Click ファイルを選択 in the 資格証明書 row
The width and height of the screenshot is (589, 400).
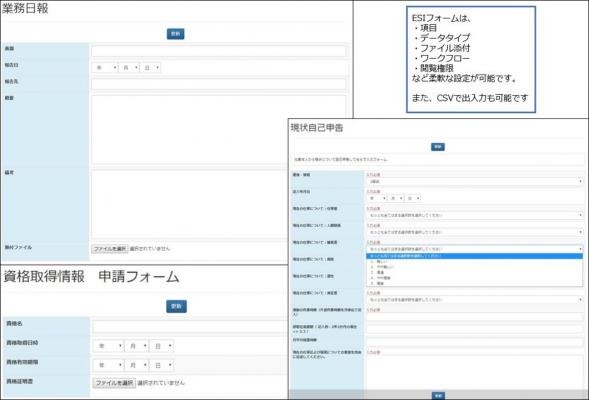[114, 383]
